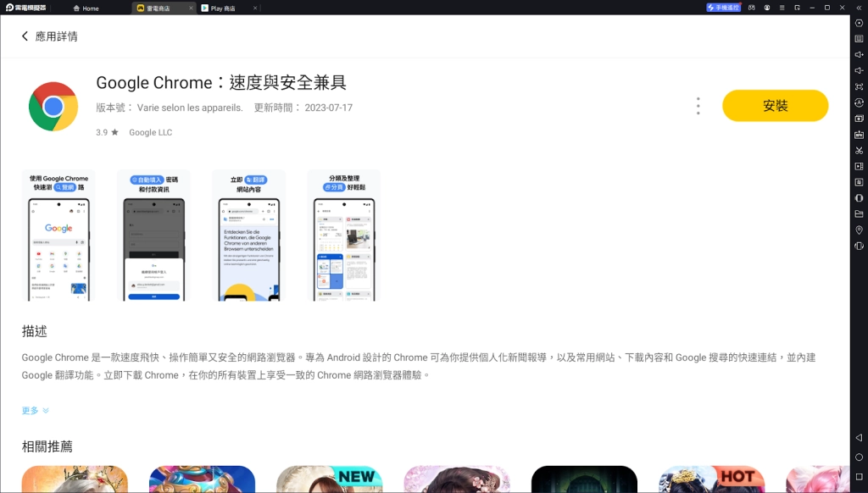The width and height of the screenshot is (868, 493).
Task: Close the Play 商店 tab
Action: [255, 8]
